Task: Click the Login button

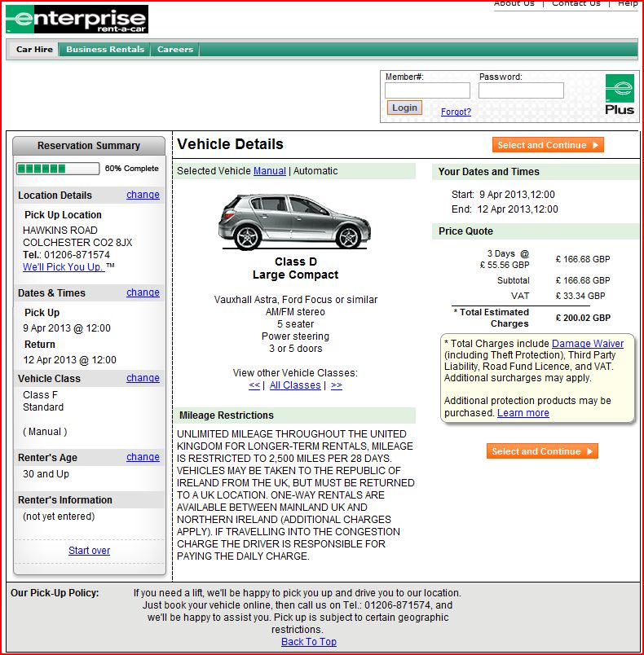Action: point(404,108)
